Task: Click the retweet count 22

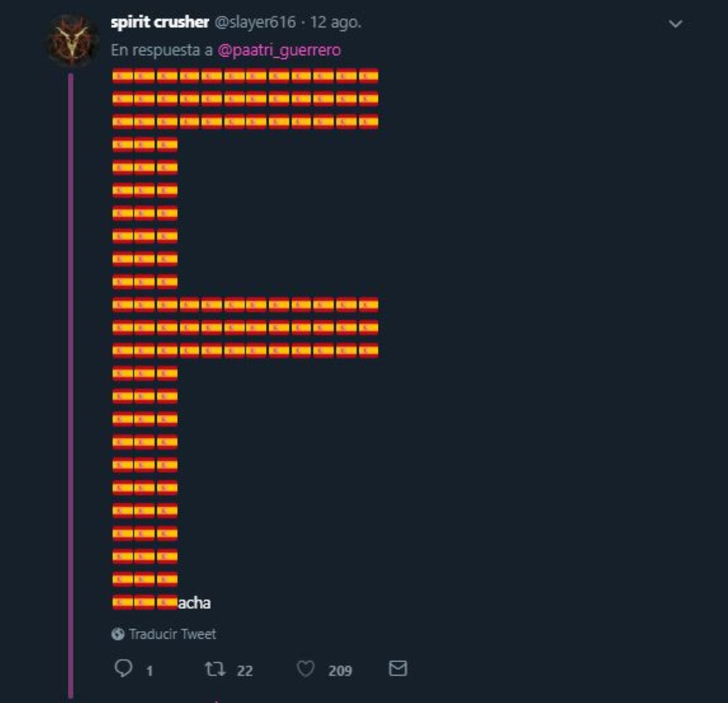Action: pyautogui.click(x=245, y=671)
